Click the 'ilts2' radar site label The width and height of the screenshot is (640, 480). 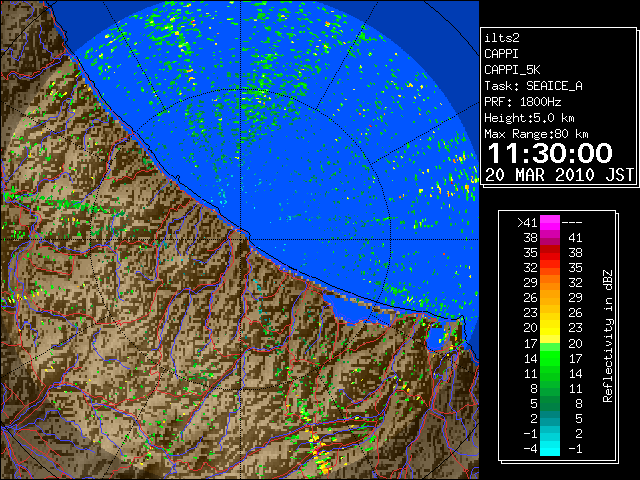(502, 38)
